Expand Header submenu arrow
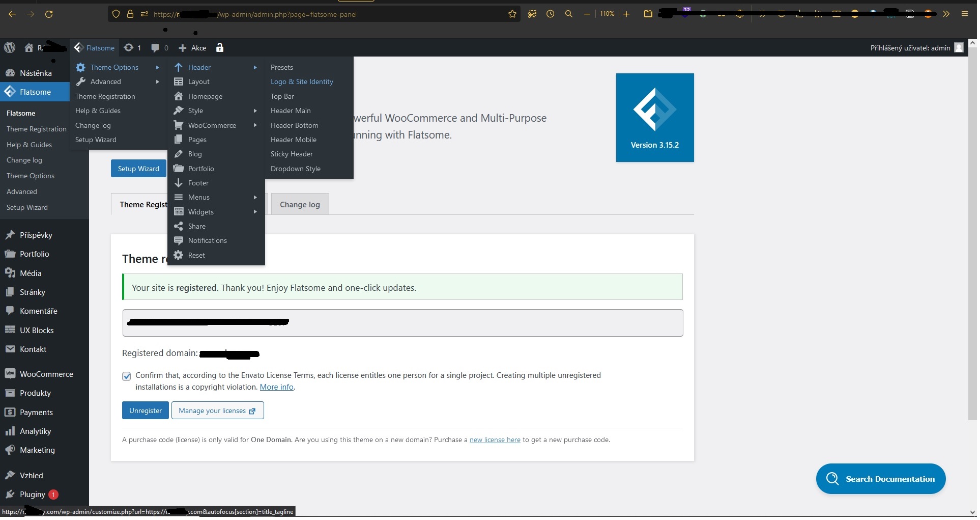 coord(255,67)
